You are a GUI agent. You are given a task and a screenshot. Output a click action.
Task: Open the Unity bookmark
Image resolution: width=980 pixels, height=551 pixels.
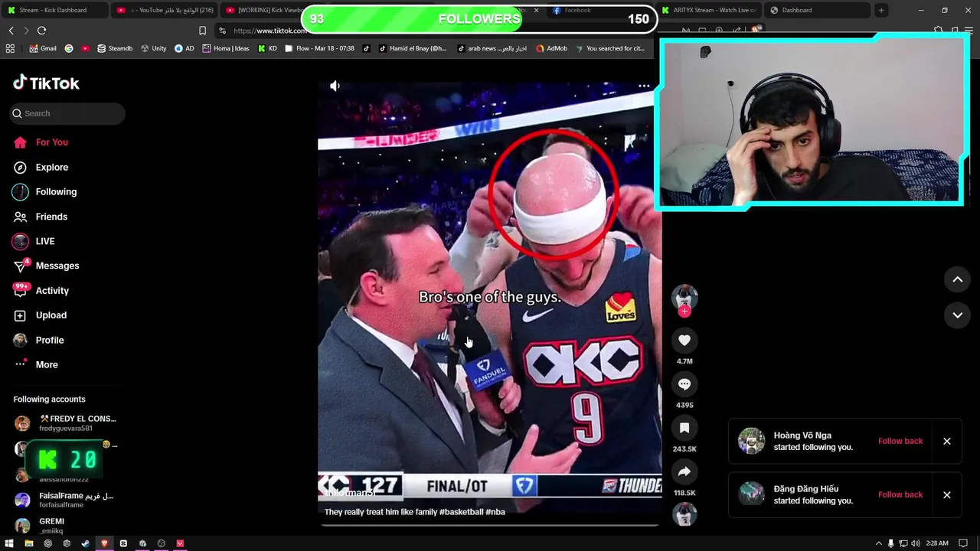coord(153,48)
